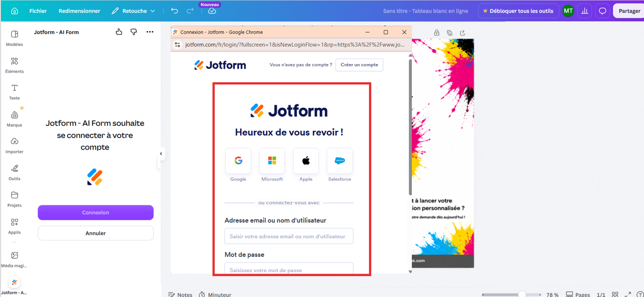The height and width of the screenshot is (297, 644).
Task: Click the cloud save status icon
Action: pyautogui.click(x=212, y=11)
